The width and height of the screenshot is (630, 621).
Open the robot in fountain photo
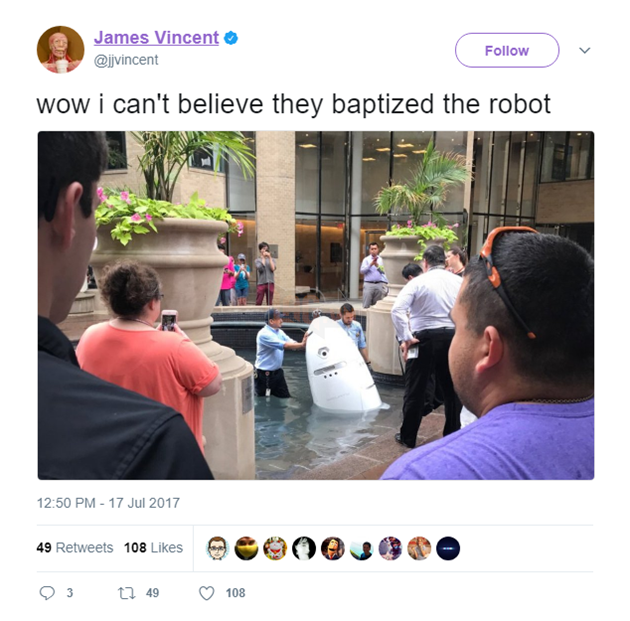316,305
